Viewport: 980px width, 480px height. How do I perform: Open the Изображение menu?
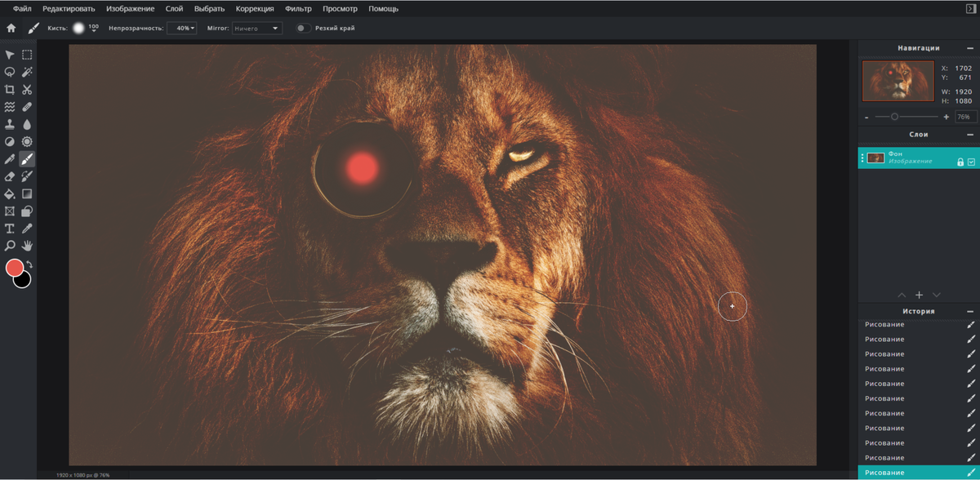tap(131, 8)
